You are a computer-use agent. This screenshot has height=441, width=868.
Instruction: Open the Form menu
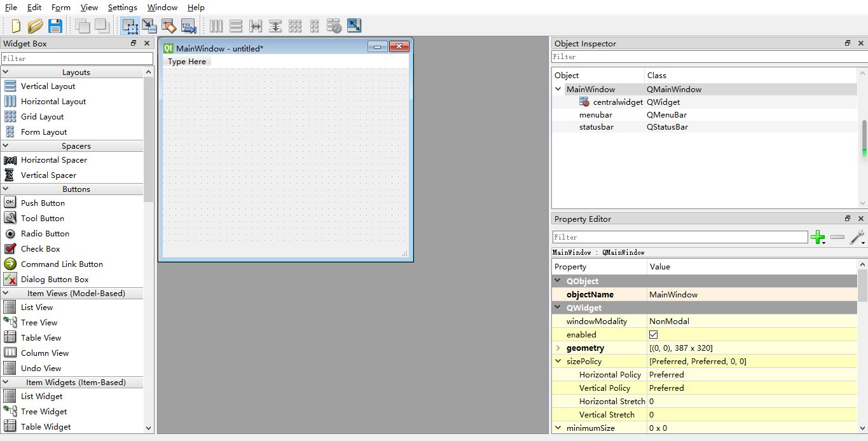(61, 8)
